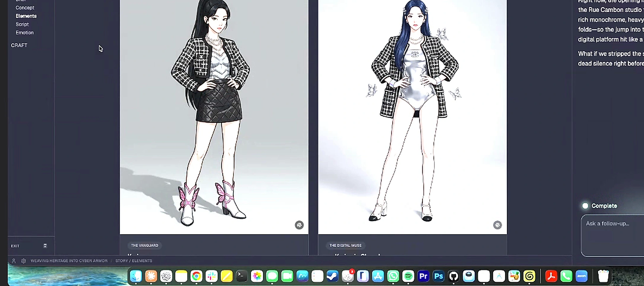Open the dock app with red badge
Image resolution: width=644 pixels, height=286 pixels.
point(348,276)
